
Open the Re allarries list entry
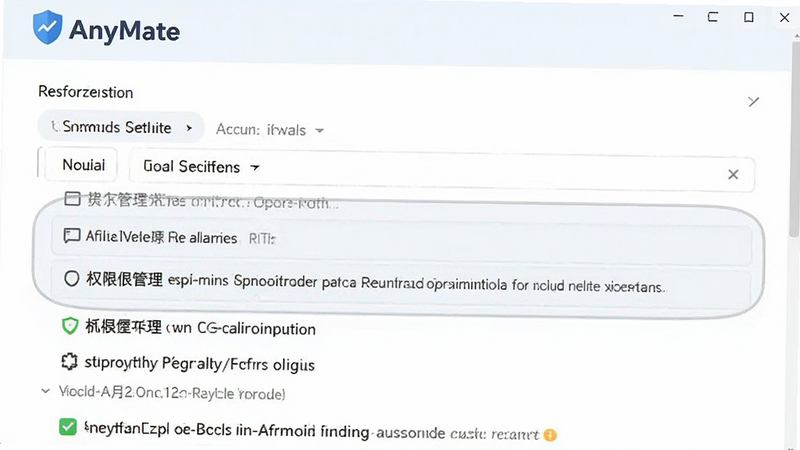tap(402, 237)
